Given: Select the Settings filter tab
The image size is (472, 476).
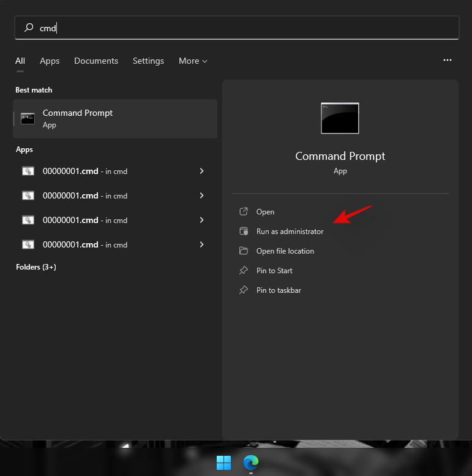Looking at the screenshot, I should [x=148, y=61].
